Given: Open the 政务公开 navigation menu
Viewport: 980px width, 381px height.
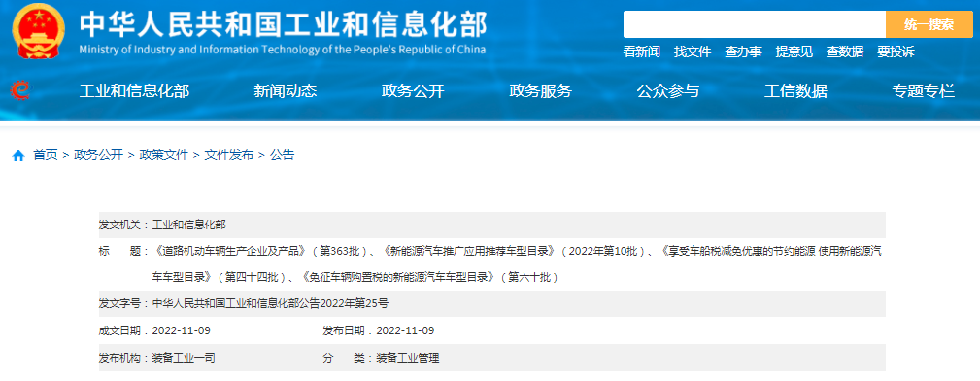Looking at the screenshot, I should (413, 91).
